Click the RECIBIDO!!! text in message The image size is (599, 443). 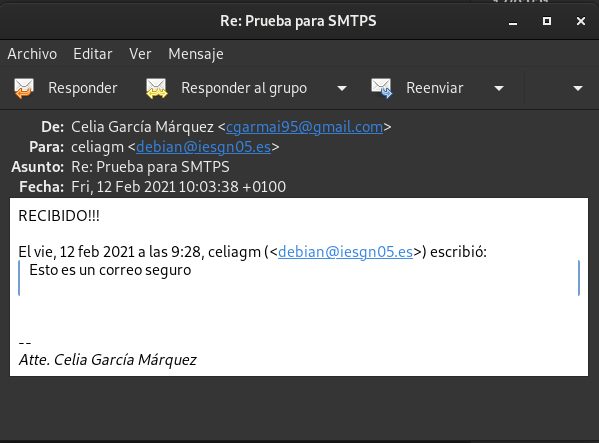(x=59, y=216)
